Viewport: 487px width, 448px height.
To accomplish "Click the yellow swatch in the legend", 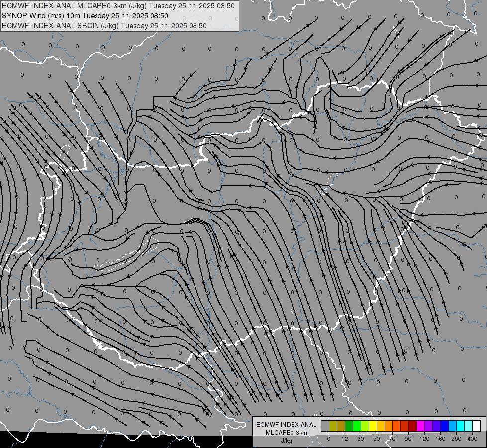I will click(x=373, y=426).
